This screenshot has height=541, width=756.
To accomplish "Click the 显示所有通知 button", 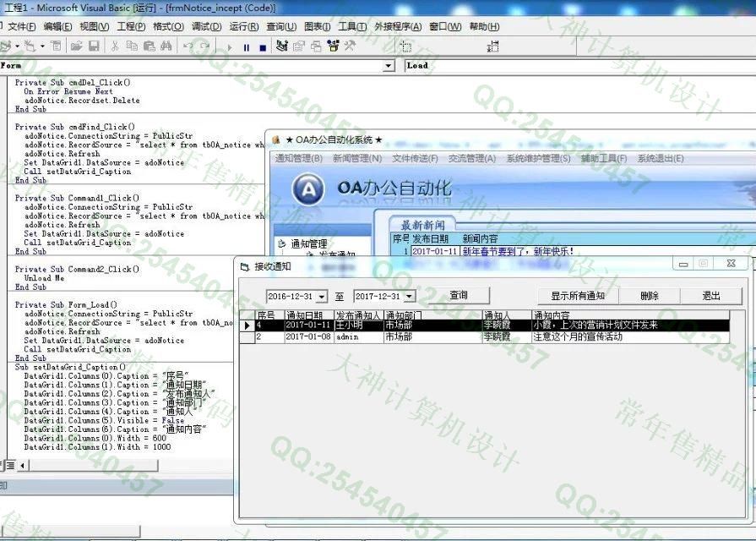I will click(x=578, y=296).
